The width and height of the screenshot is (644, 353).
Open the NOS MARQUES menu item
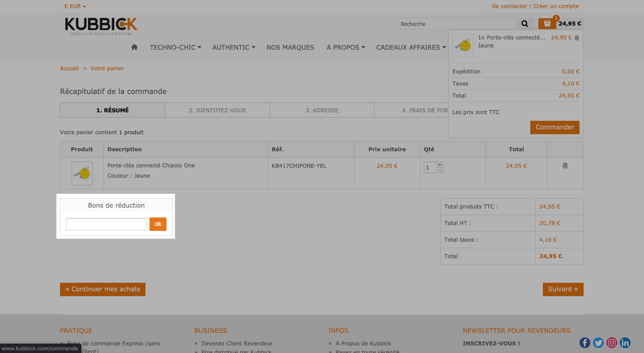click(x=290, y=47)
